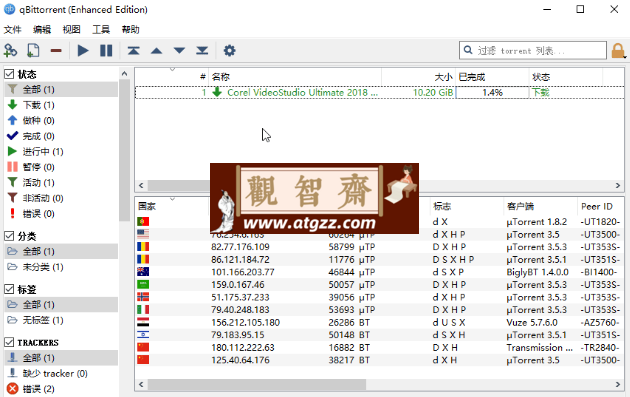Click the add torrent file icon

point(33,51)
